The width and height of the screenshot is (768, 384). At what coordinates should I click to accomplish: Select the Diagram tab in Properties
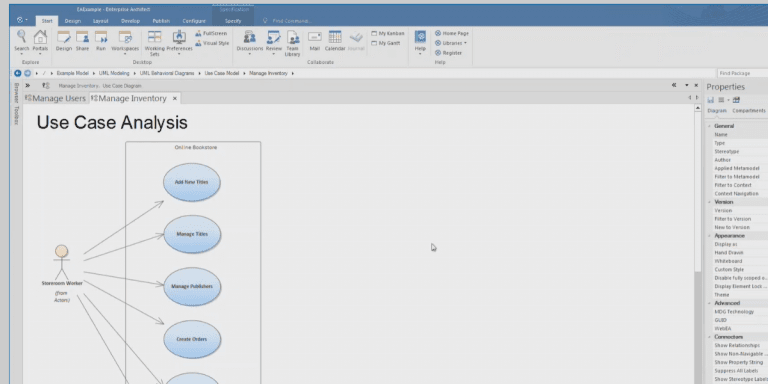(x=717, y=111)
